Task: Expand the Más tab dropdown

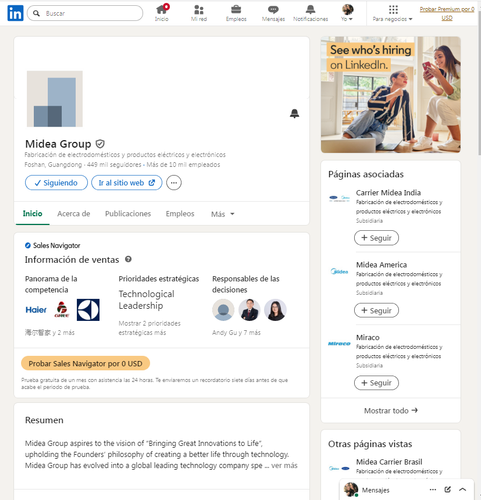Action: (223, 214)
